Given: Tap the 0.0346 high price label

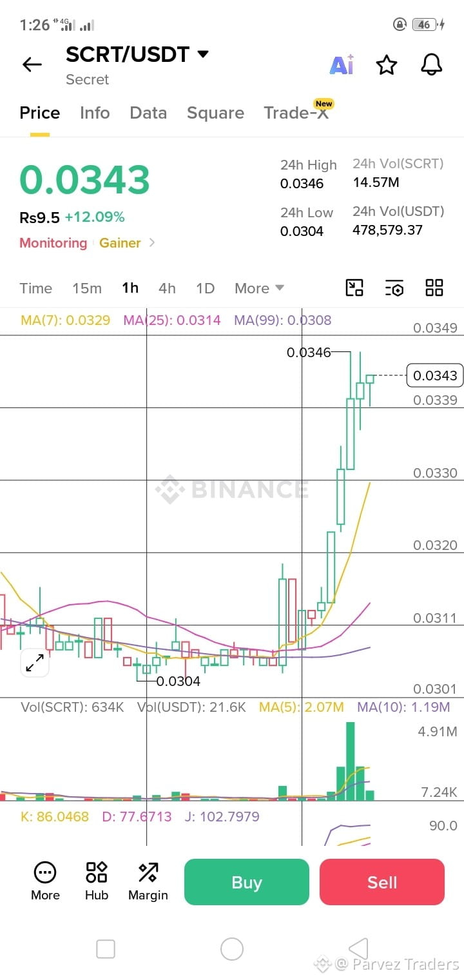Looking at the screenshot, I should pyautogui.click(x=309, y=352).
